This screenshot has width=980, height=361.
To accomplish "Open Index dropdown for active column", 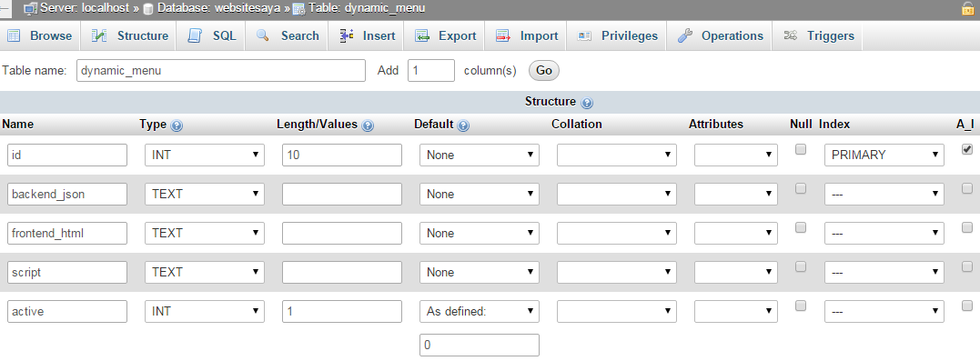I will pos(884,311).
